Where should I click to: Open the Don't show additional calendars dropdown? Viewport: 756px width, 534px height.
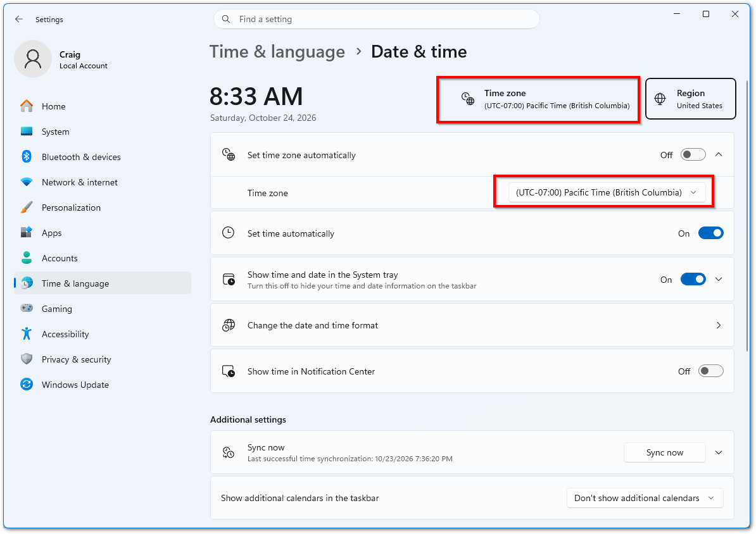click(645, 498)
